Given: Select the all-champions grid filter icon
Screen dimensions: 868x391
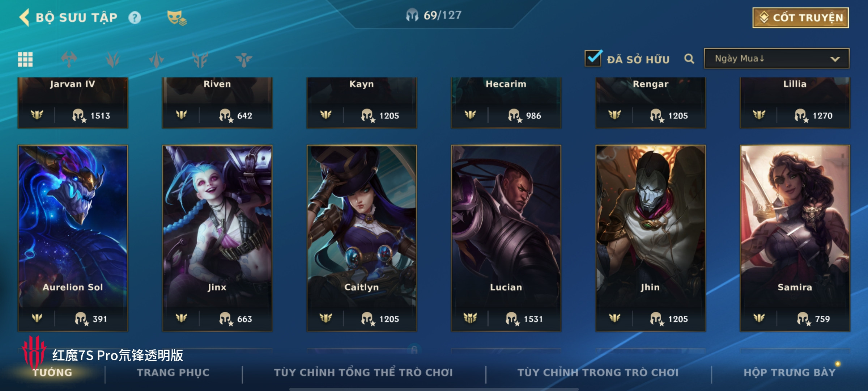Looking at the screenshot, I should tap(25, 59).
